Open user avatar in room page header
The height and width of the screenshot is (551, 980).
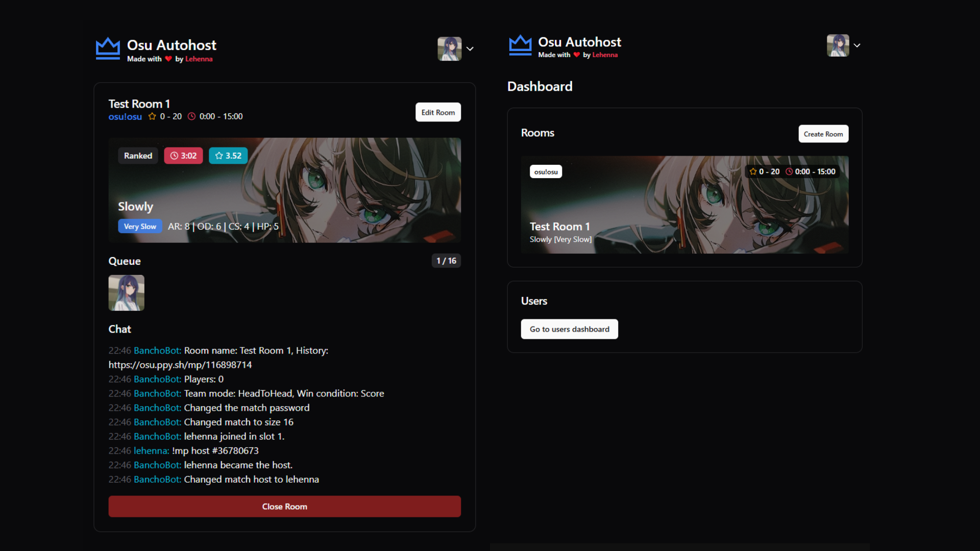(449, 48)
